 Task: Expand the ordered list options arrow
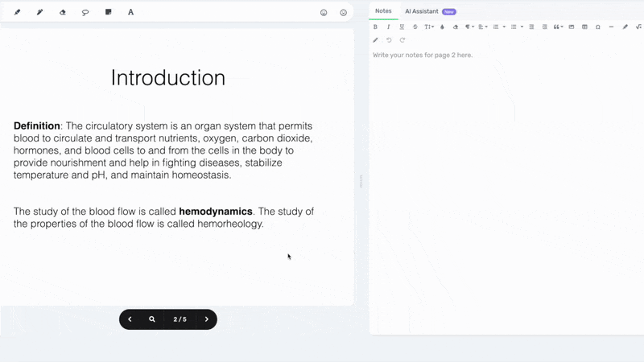pos(504,27)
